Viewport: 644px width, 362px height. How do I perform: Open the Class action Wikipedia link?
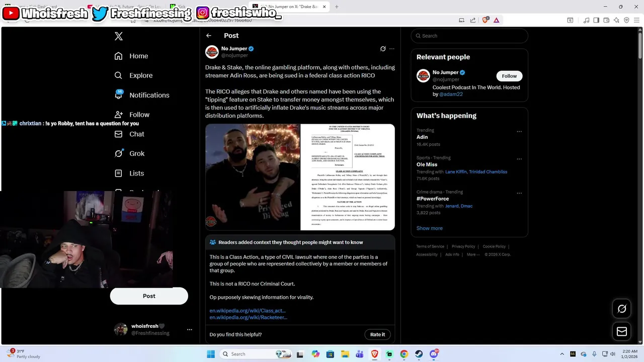[248, 311]
